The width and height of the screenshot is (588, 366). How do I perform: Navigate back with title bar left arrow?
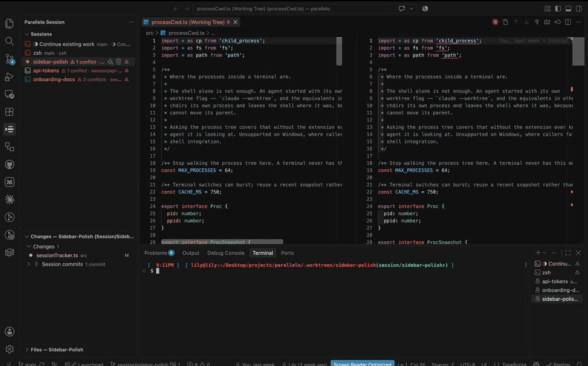176,9
